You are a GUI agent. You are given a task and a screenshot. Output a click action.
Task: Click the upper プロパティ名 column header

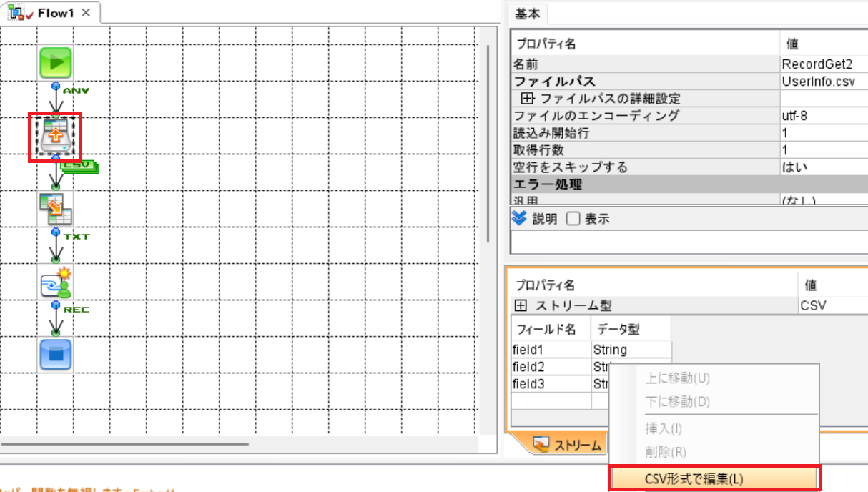pos(645,44)
